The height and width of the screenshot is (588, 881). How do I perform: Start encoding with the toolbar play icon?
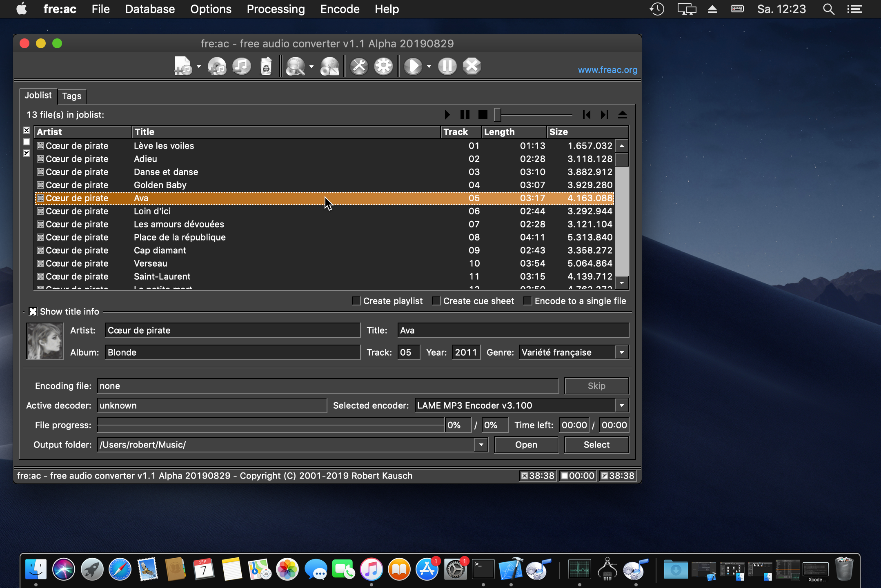[x=413, y=66]
